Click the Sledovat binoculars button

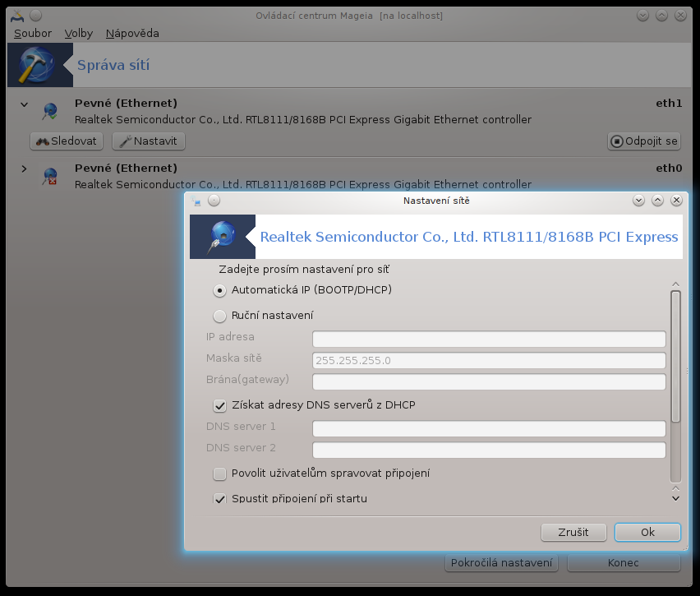[x=67, y=141]
